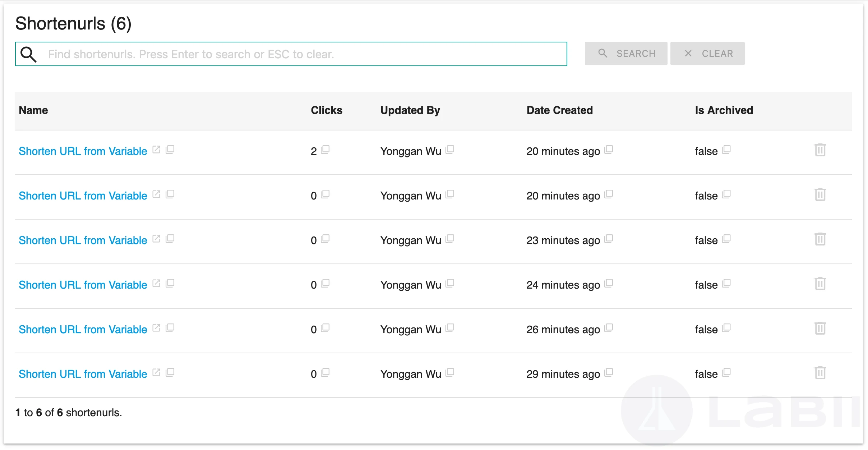Screen dimensions: 868x450
Task: Delete the shortenurl created 23 minutes ago
Action: tap(820, 239)
